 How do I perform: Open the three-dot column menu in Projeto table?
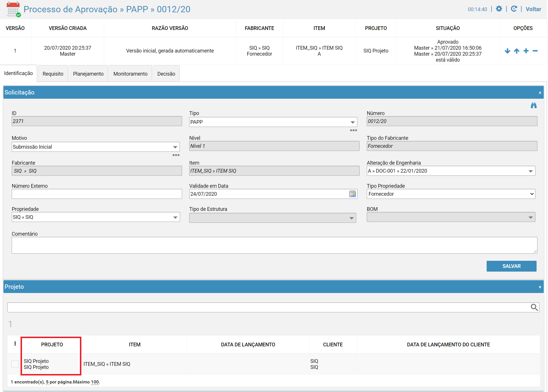click(x=15, y=344)
